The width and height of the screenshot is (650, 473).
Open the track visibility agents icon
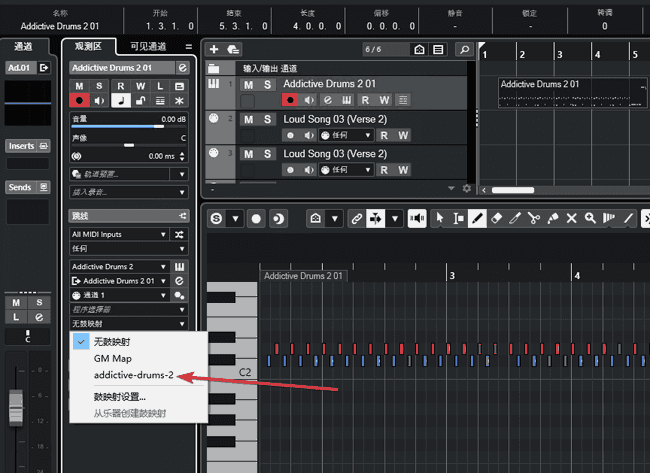click(x=419, y=50)
